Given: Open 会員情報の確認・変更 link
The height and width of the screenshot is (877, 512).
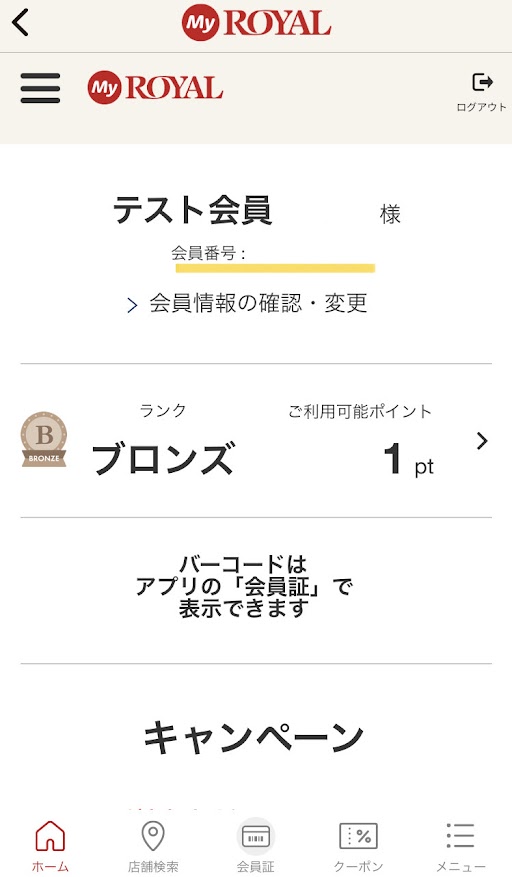Looking at the screenshot, I should pos(258,303).
